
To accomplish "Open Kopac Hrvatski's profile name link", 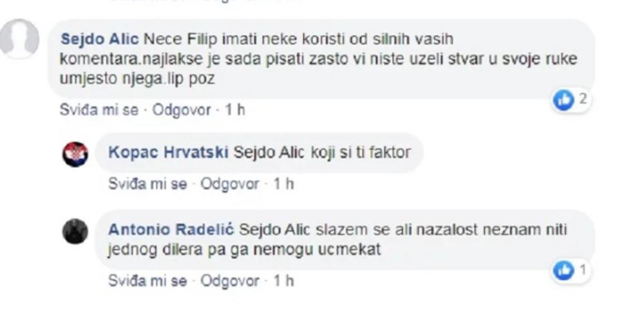I will (168, 154).
